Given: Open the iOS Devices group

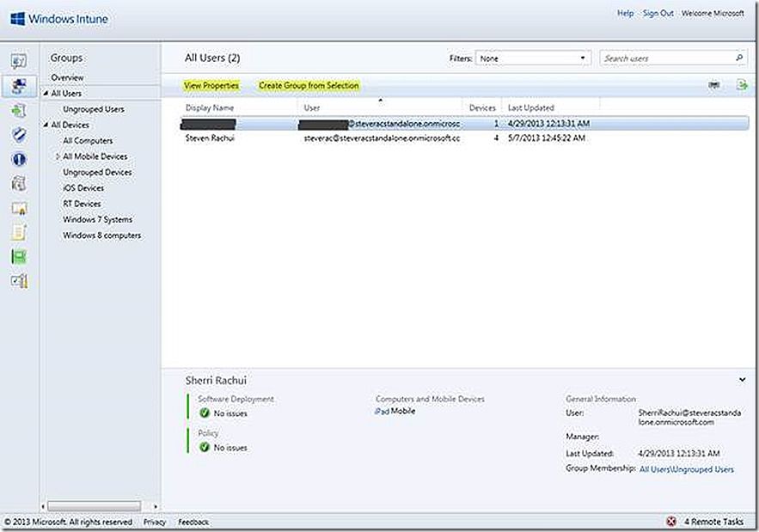Looking at the screenshot, I should click(x=83, y=188).
